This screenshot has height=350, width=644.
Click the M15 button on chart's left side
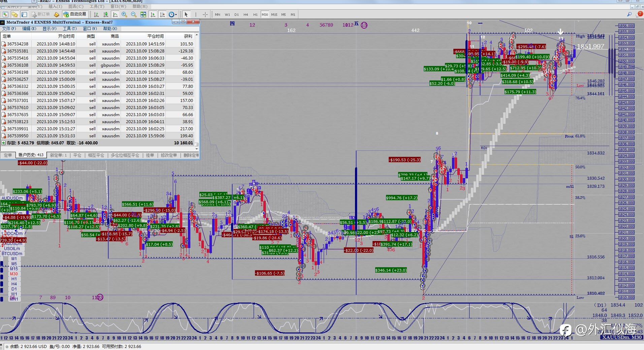tap(14, 269)
